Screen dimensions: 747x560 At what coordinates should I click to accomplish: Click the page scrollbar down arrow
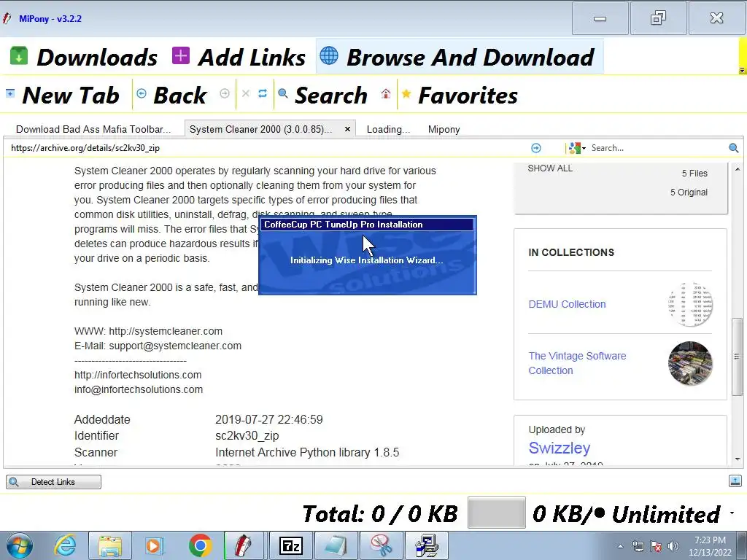click(x=738, y=459)
